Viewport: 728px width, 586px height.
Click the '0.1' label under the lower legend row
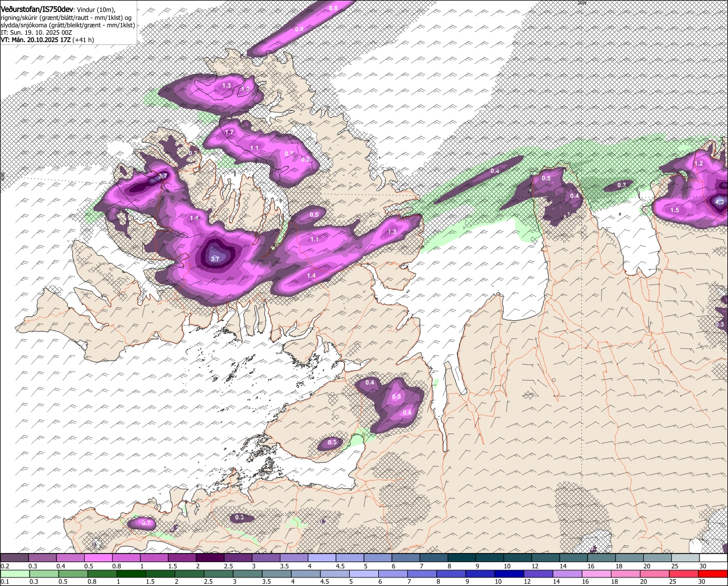pos(5,581)
